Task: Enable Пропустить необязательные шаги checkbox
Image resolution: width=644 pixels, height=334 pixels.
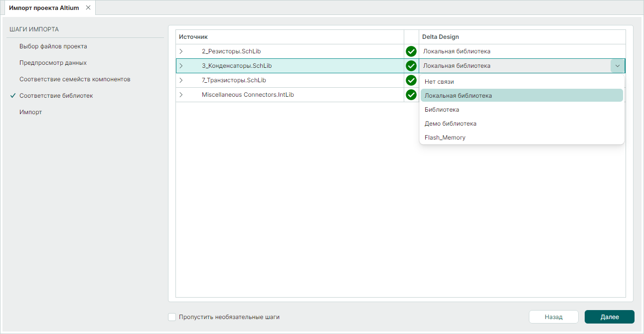Action: point(172,317)
